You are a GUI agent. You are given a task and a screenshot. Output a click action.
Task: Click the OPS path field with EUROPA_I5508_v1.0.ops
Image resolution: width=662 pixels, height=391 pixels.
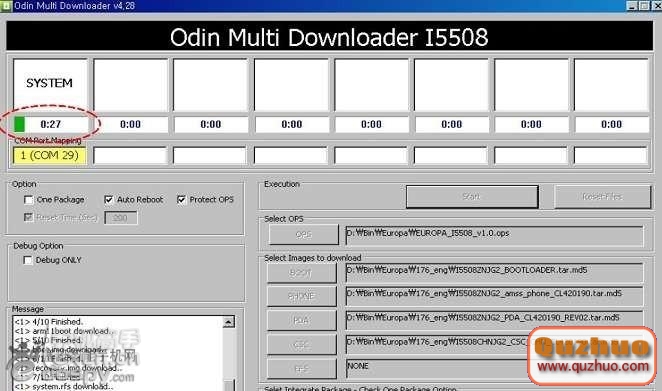pyautogui.click(x=494, y=235)
